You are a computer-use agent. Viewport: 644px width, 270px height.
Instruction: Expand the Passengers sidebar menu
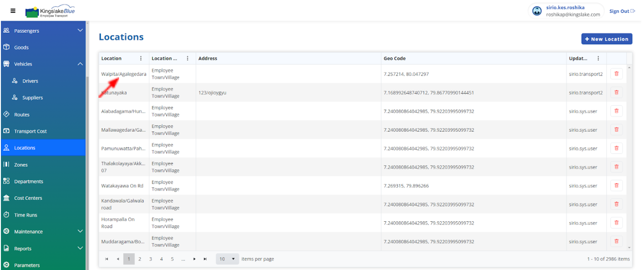coord(80,31)
